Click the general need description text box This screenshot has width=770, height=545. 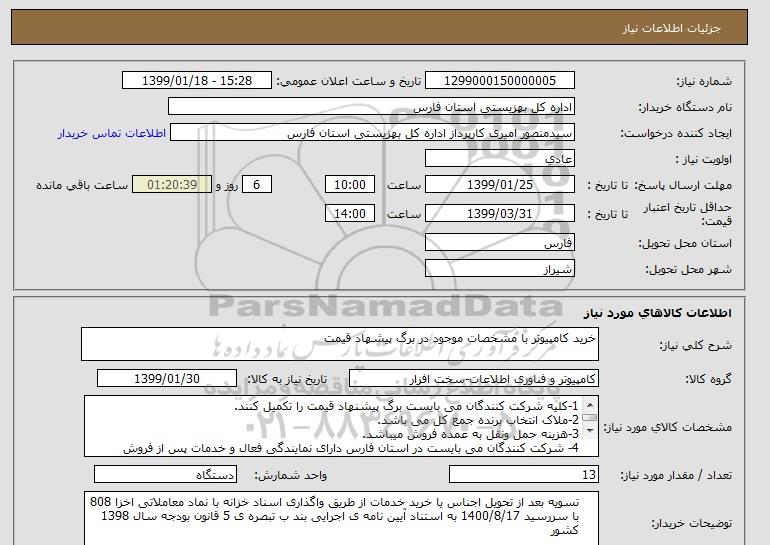tap(340, 344)
